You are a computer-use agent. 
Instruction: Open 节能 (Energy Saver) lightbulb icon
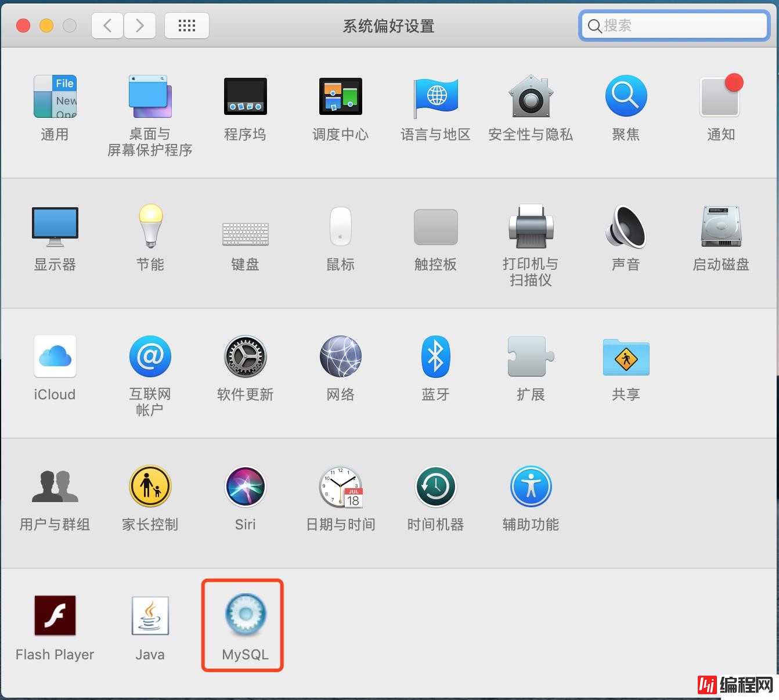pos(150,226)
